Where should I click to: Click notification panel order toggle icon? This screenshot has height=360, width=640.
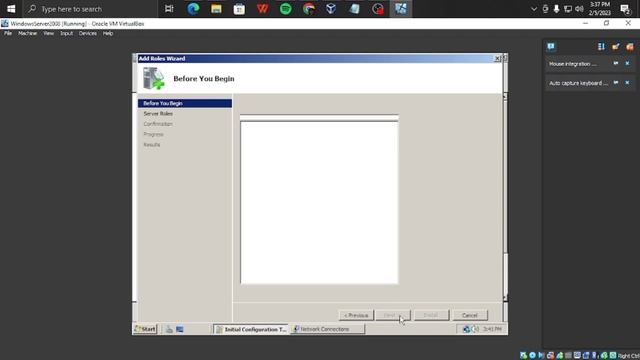click(x=601, y=47)
